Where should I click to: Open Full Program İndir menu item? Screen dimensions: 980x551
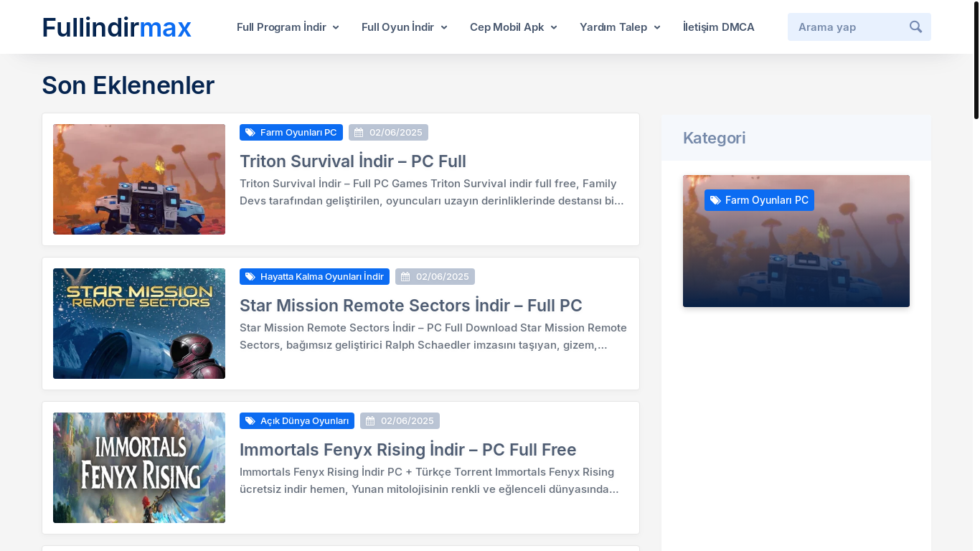pyautogui.click(x=281, y=27)
